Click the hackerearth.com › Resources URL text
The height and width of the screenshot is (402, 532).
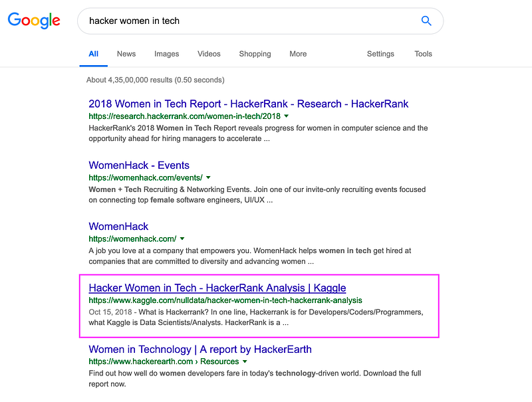[164, 361]
